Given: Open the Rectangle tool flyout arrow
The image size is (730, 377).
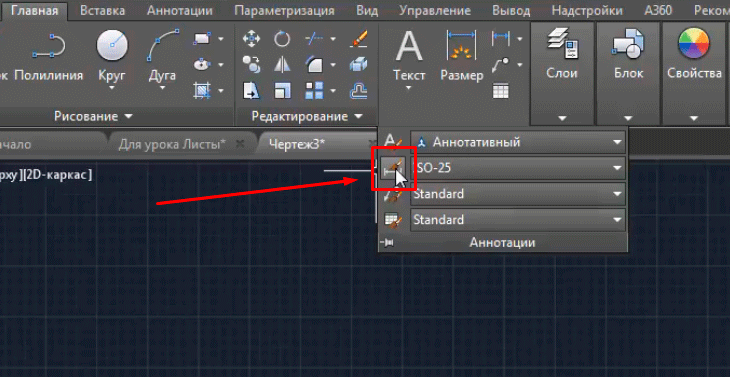Looking at the screenshot, I should [x=221, y=39].
